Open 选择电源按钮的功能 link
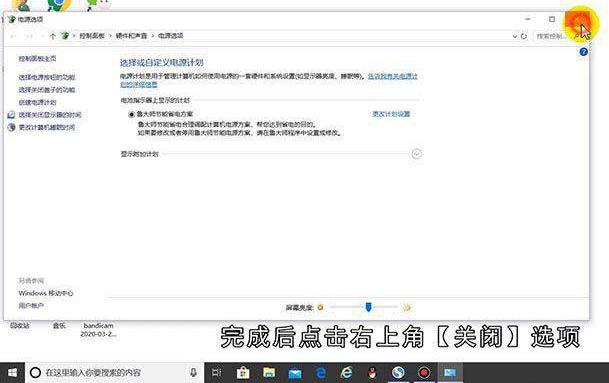Screen dimensions: 609x383 pyautogui.click(x=47, y=77)
